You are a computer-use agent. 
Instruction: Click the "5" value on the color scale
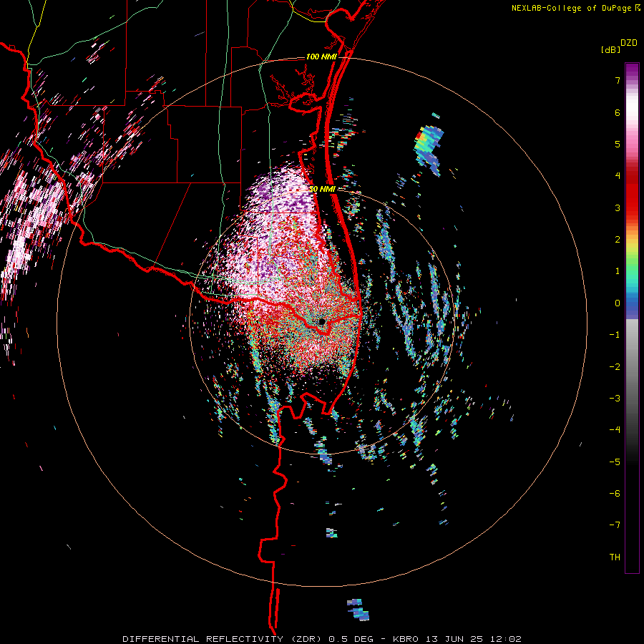[x=618, y=144]
